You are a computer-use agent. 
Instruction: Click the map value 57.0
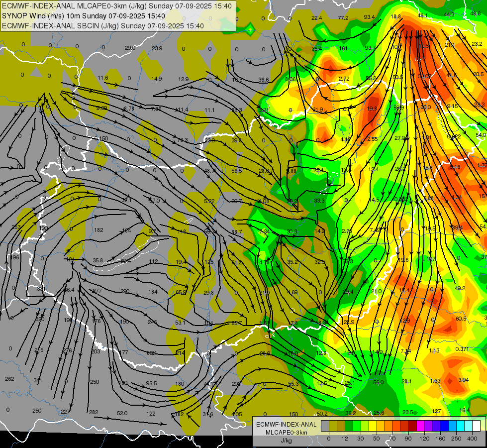click(x=154, y=201)
